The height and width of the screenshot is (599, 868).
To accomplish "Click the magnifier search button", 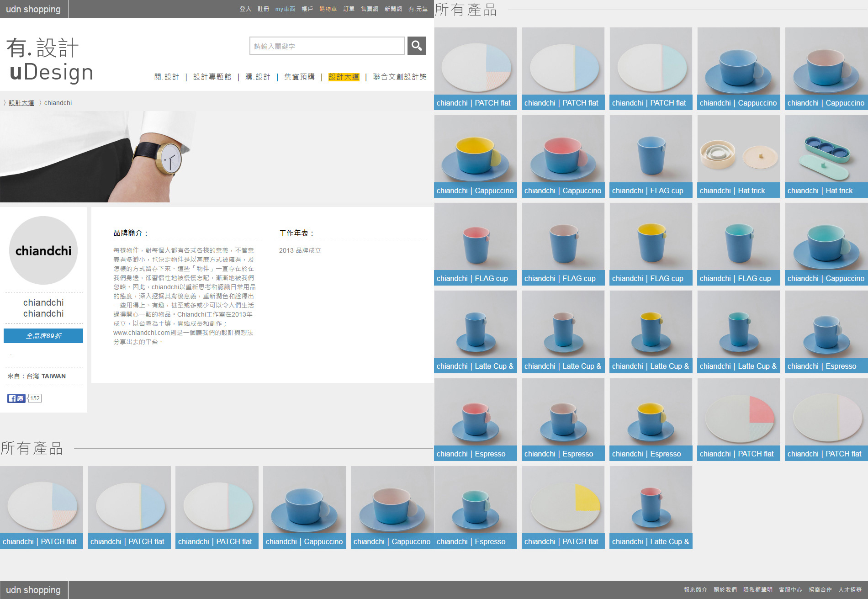I will coord(416,46).
